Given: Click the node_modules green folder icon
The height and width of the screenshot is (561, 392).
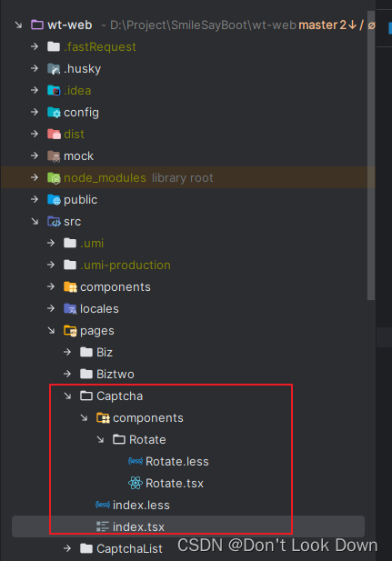Looking at the screenshot, I should [x=54, y=178].
